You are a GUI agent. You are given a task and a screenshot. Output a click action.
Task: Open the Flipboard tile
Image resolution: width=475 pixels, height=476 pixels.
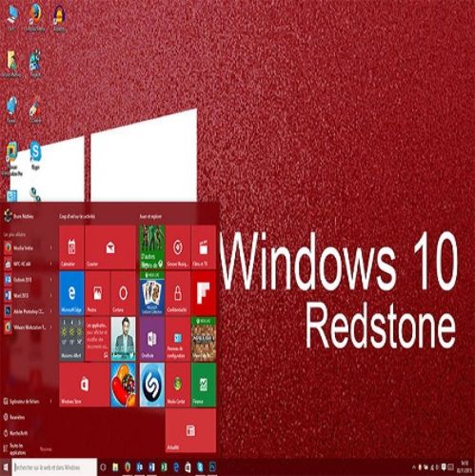[x=204, y=293]
